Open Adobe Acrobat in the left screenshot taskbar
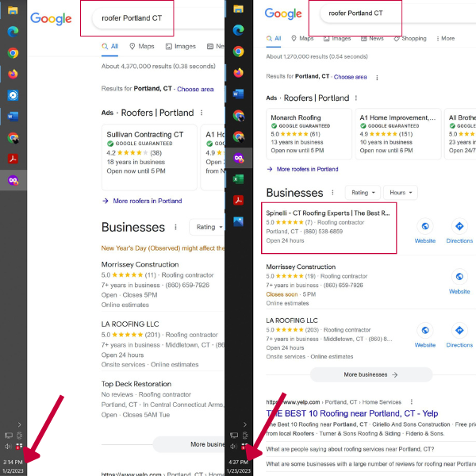Viewport: 476px width, 476px height. (13, 159)
